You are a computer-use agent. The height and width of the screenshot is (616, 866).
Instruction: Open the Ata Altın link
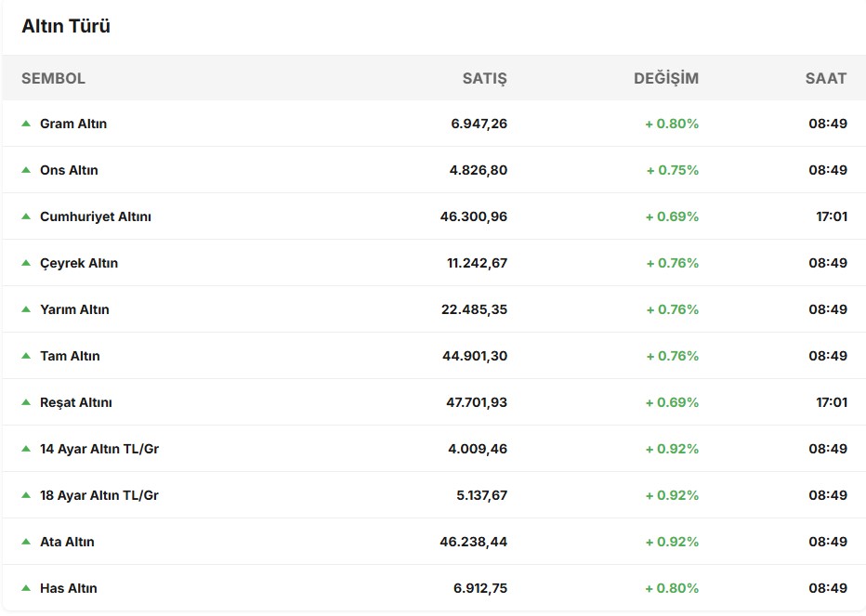tap(67, 542)
